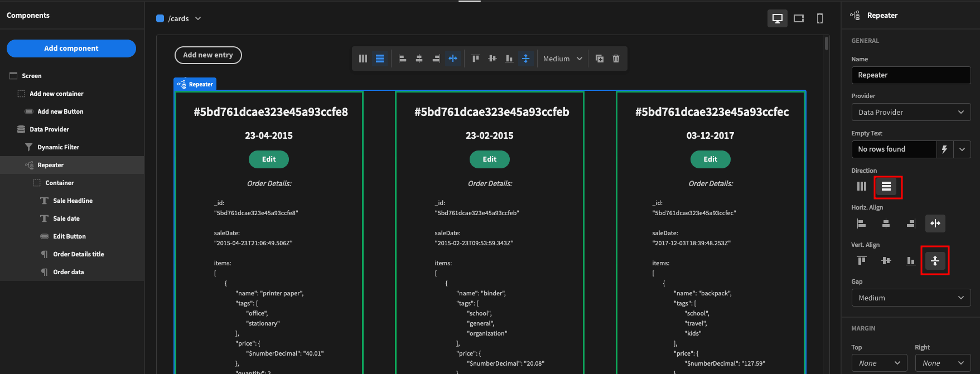980x374 pixels.
Task: Duplicate the Repeater component
Action: [600, 59]
